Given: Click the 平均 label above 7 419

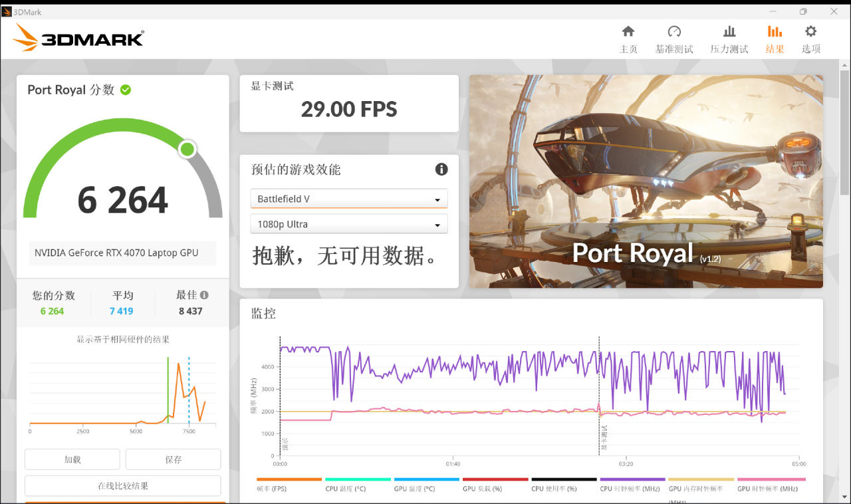Looking at the screenshot, I should 123,295.
